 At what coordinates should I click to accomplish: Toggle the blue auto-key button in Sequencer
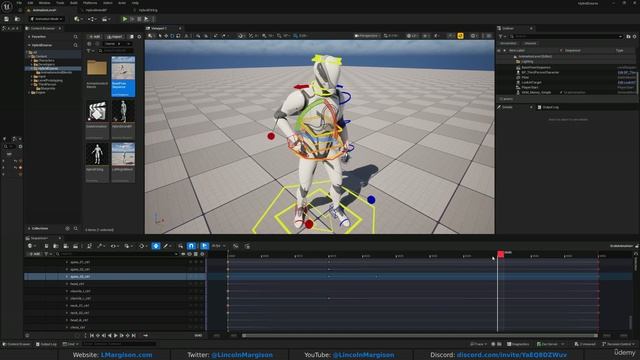pyautogui.click(x=156, y=246)
